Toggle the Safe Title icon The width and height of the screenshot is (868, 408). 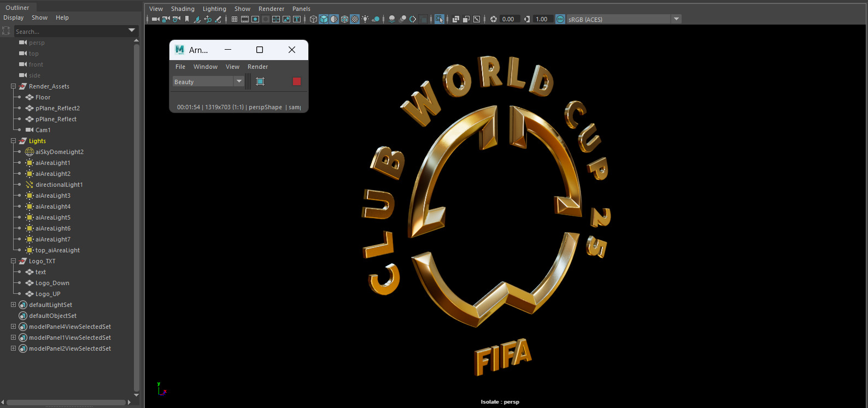pos(297,19)
